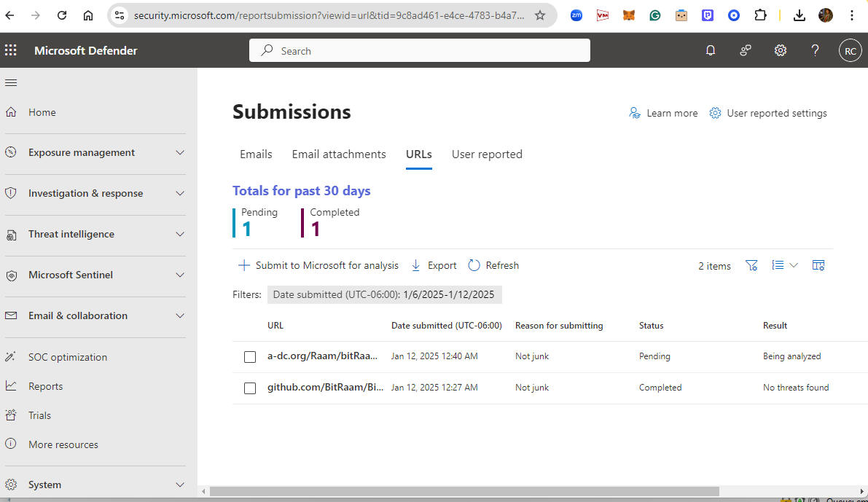Refresh the submissions list
Image resolution: width=868 pixels, height=502 pixels.
point(494,266)
